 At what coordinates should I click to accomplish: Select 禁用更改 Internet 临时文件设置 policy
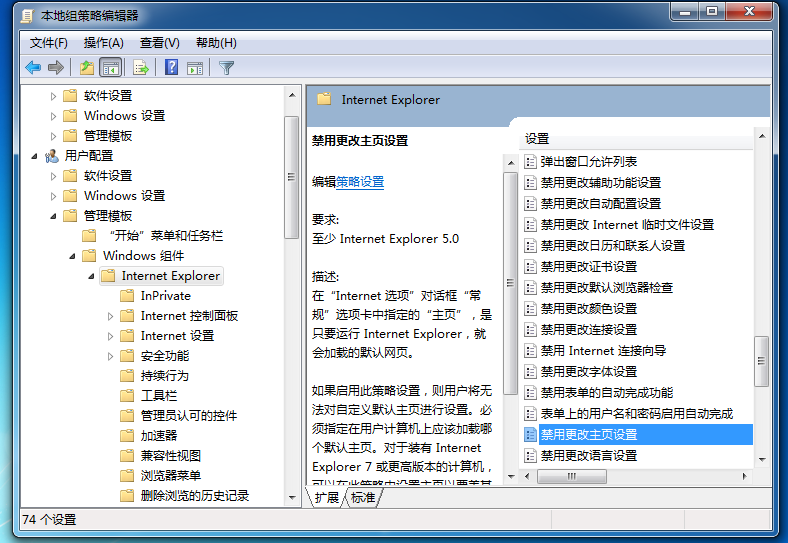tap(627, 225)
